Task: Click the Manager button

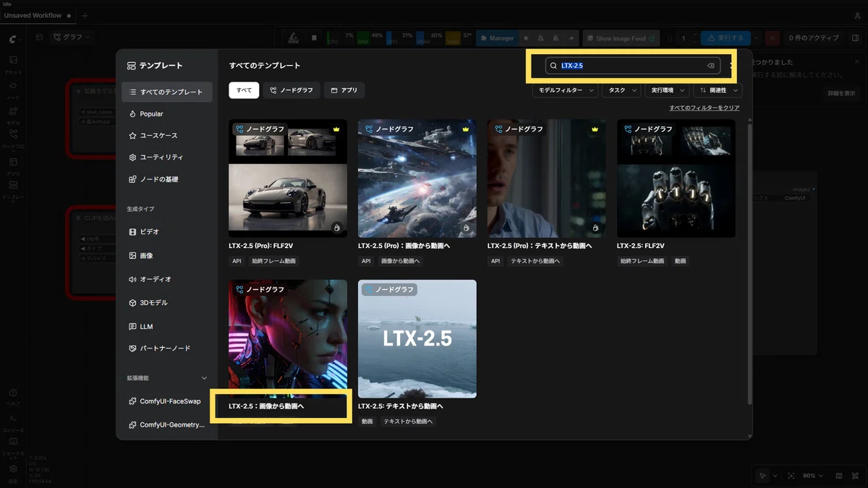Action: tap(496, 38)
